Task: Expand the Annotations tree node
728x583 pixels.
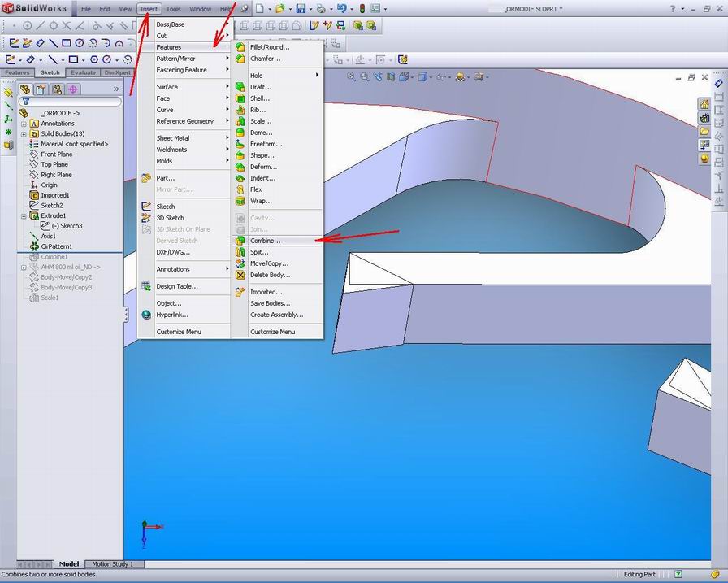Action: 24,124
